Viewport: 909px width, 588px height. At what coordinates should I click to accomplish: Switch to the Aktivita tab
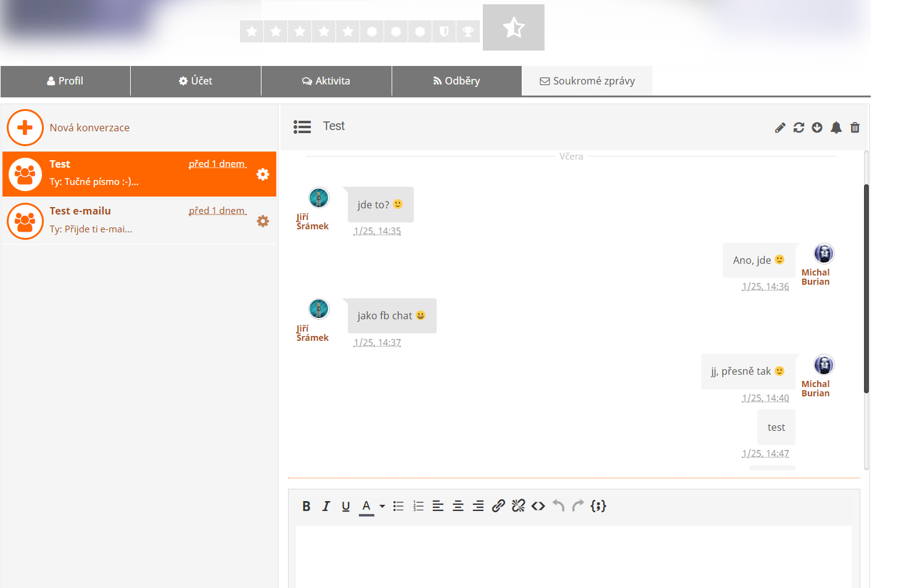pyautogui.click(x=326, y=81)
